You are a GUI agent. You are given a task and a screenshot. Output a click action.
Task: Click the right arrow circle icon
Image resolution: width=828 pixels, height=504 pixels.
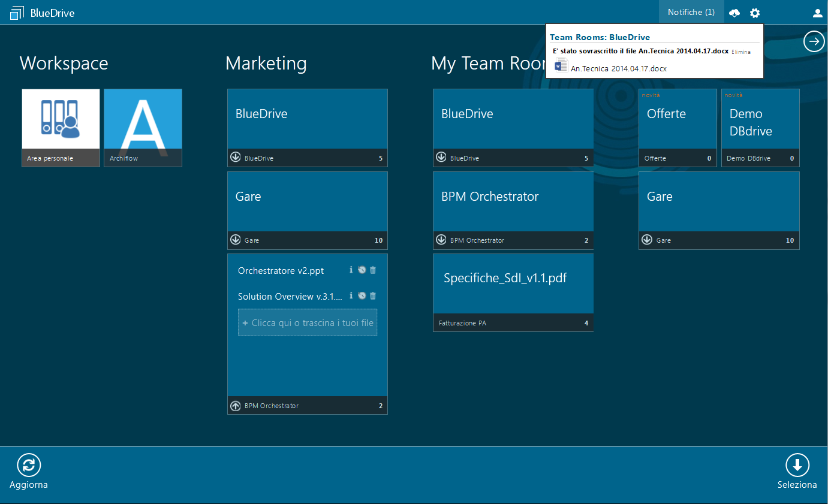pyautogui.click(x=814, y=41)
